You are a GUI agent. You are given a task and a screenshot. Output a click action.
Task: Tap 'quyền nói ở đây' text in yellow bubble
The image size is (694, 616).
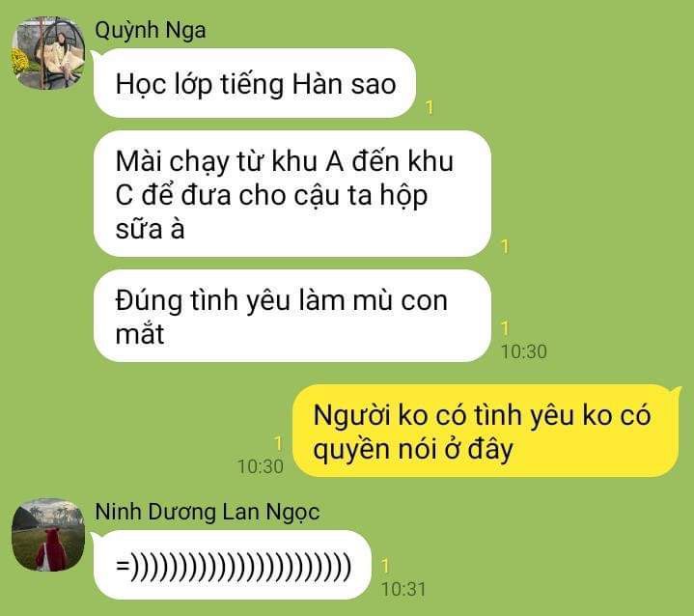point(413,450)
